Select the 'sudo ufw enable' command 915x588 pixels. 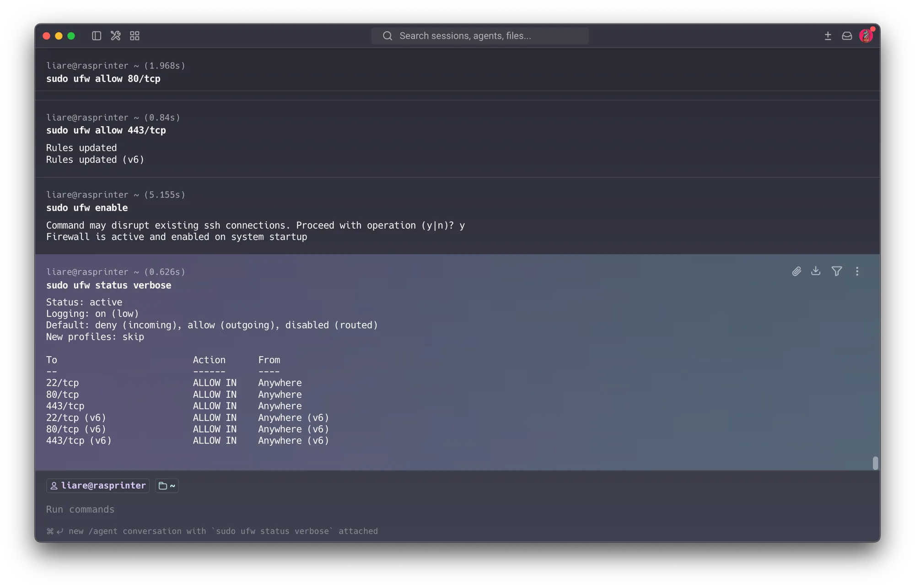tap(87, 208)
